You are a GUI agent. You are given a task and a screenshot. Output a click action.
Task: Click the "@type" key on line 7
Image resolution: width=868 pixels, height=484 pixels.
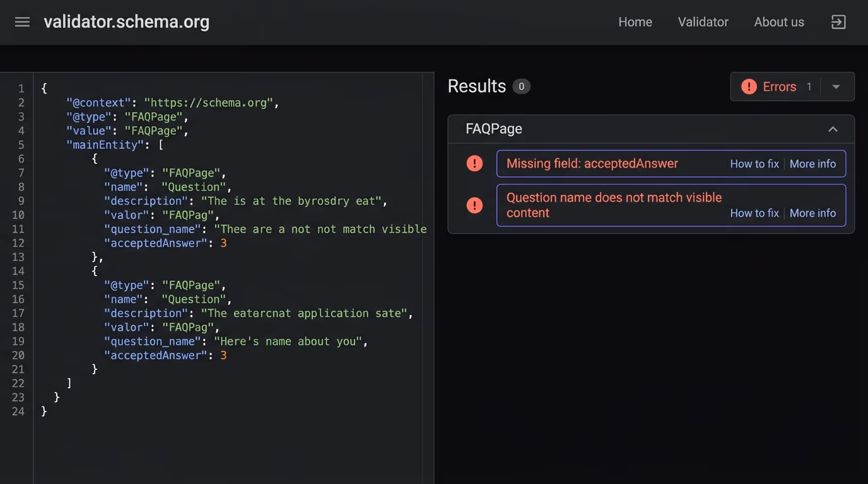[x=127, y=173]
